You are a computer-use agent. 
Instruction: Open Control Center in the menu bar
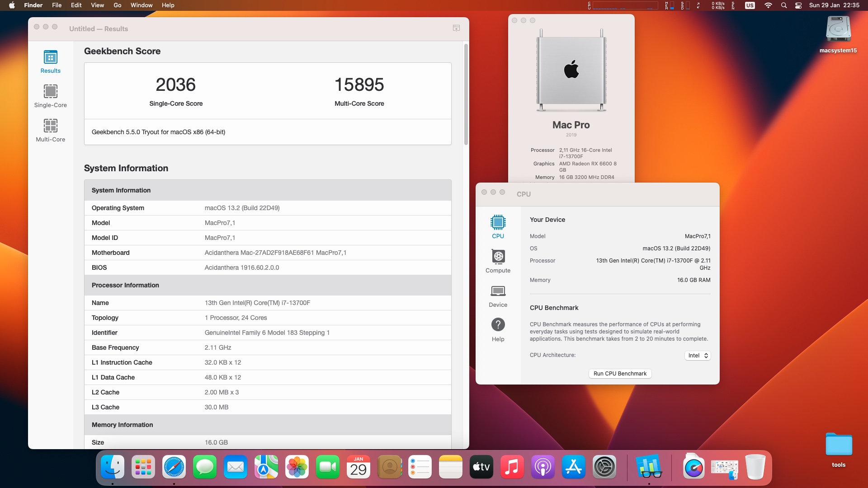tap(798, 5)
